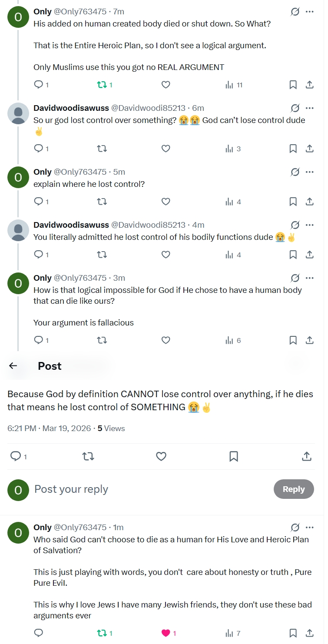Open Grok icon on Davidwoodisawuss 6m tweet
This screenshot has height=644, width=328.
[295, 108]
